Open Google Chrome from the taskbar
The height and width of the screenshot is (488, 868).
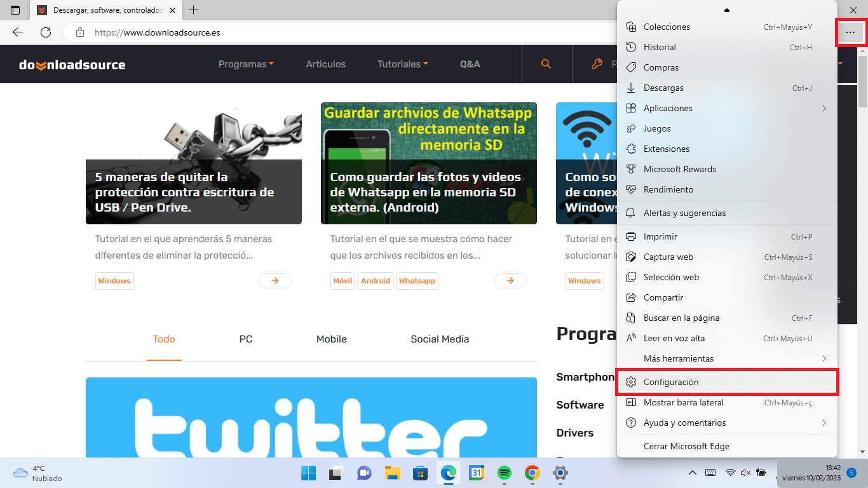click(x=532, y=473)
